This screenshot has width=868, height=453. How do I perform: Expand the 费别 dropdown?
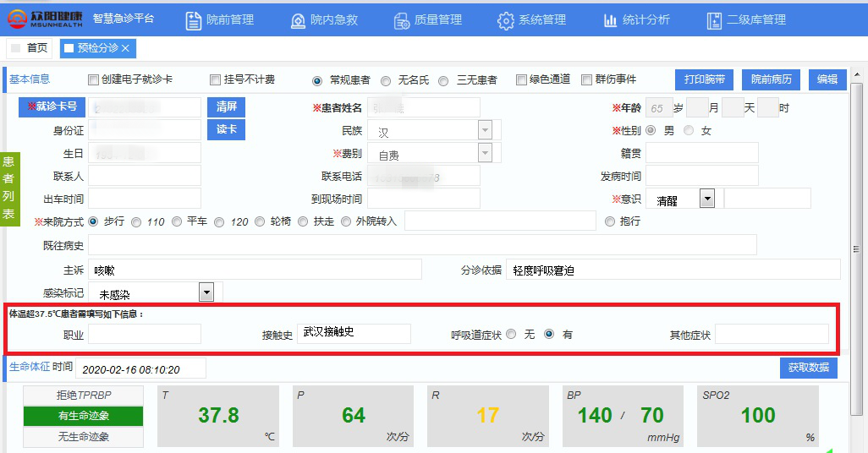click(485, 153)
